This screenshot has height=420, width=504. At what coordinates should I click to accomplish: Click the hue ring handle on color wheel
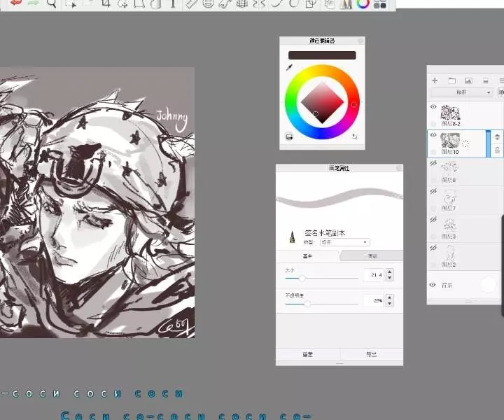click(353, 105)
